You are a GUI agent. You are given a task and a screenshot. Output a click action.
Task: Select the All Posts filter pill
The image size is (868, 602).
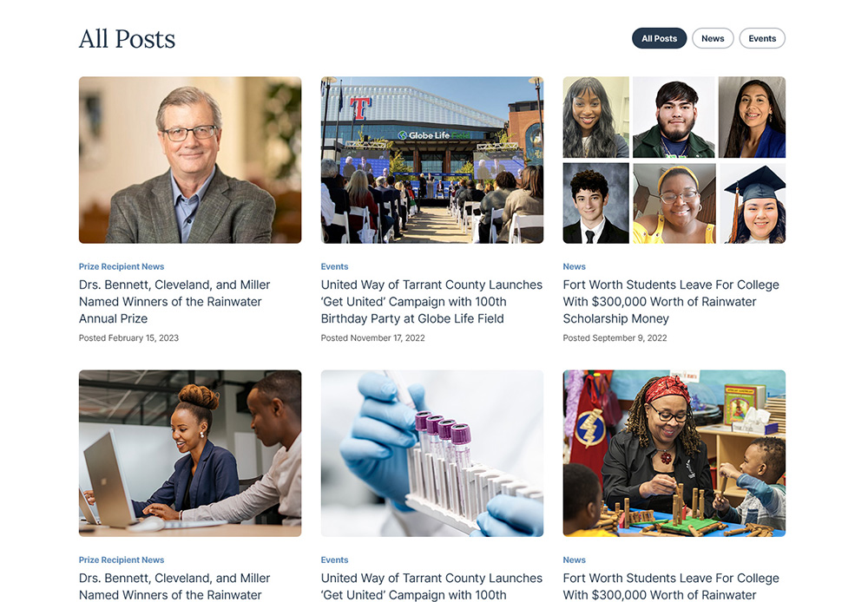(659, 38)
